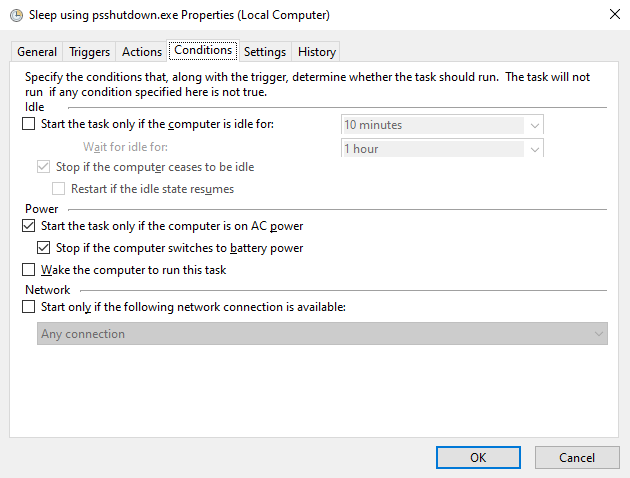This screenshot has height=478, width=630.
Task: Click the Cancel button
Action: pos(577,457)
